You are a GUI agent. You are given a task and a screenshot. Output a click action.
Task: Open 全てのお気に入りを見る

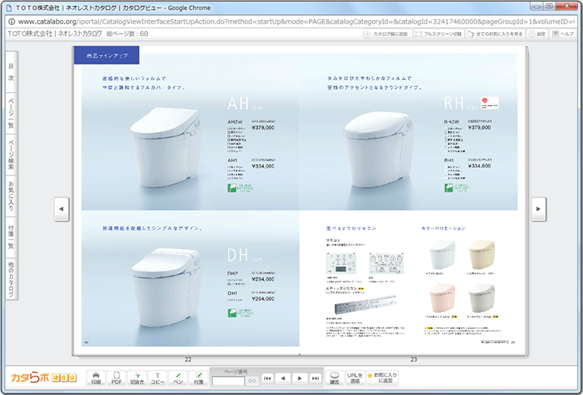tap(495, 34)
